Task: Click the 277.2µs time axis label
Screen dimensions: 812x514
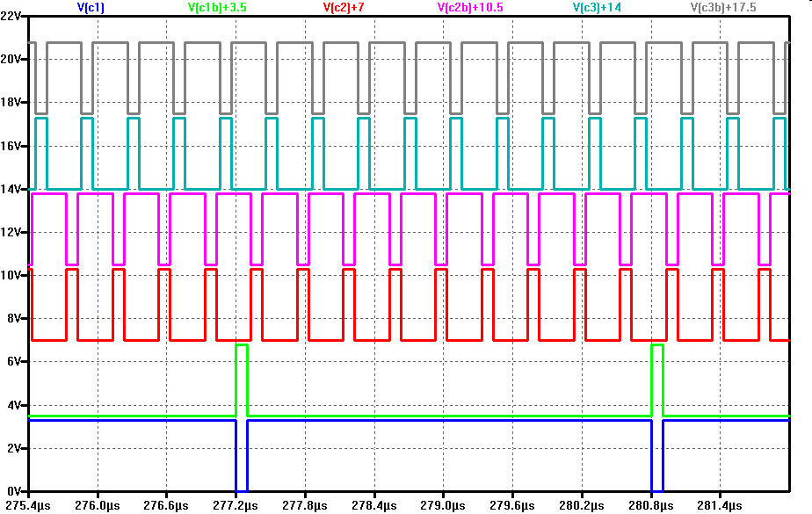Action: coord(236,505)
